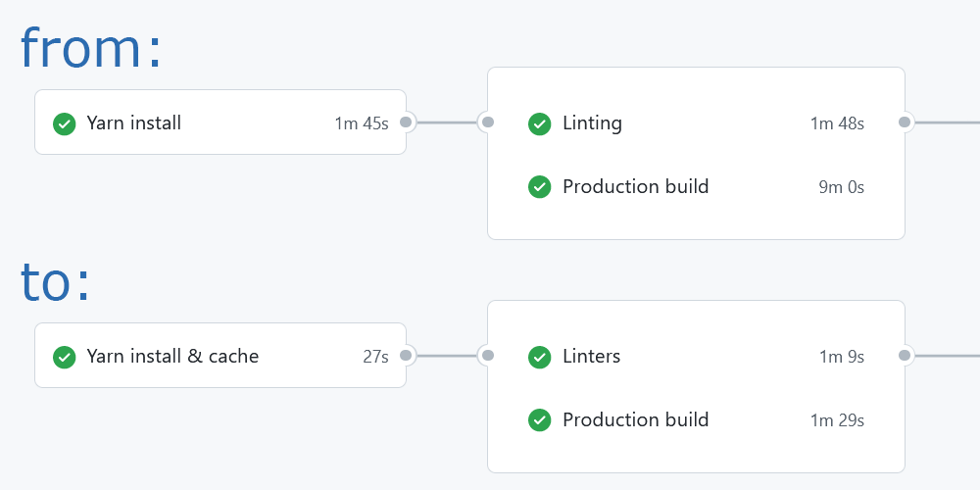980x490 pixels.
Task: Click the output connector dot right of 1m 9s
Action: click(x=905, y=355)
